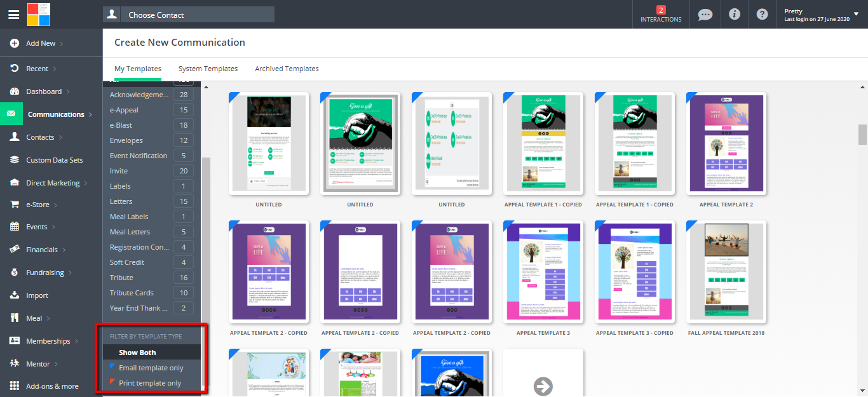Click the Meal fork and knife icon
The width and height of the screenshot is (868, 397).
[14, 318]
